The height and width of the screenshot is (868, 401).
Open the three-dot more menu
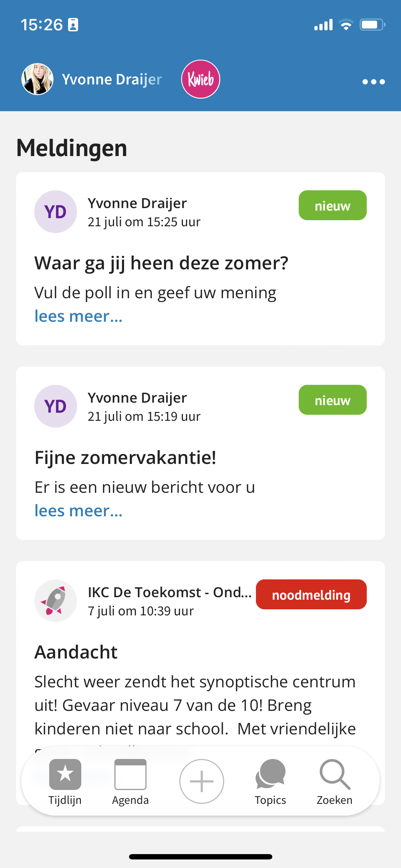[374, 82]
